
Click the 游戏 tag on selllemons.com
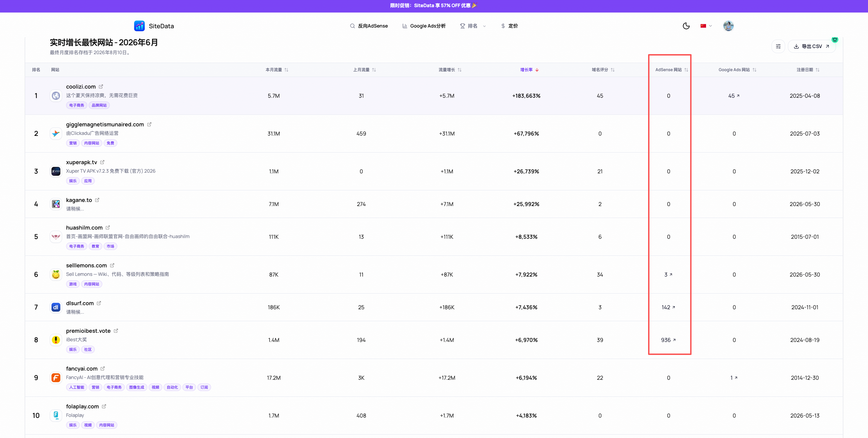73,284
